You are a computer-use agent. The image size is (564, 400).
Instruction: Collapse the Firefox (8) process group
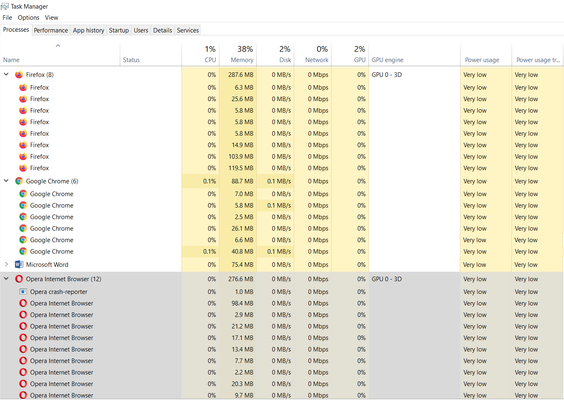(6, 74)
